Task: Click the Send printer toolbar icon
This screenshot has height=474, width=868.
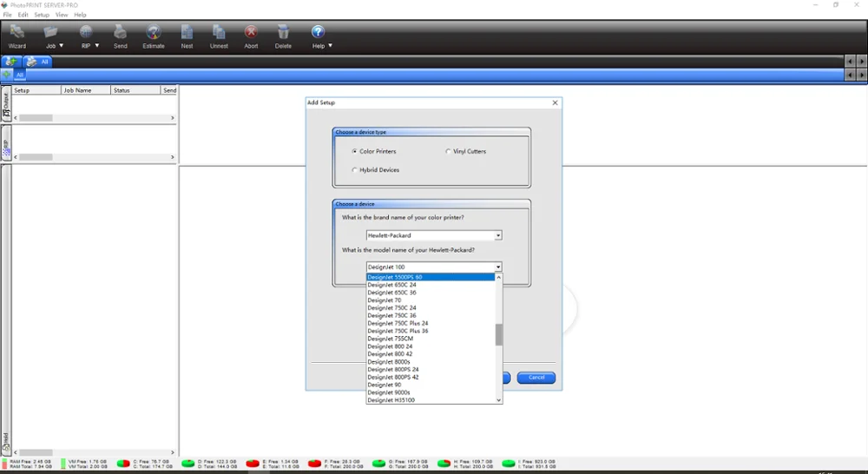Action: [x=120, y=32]
